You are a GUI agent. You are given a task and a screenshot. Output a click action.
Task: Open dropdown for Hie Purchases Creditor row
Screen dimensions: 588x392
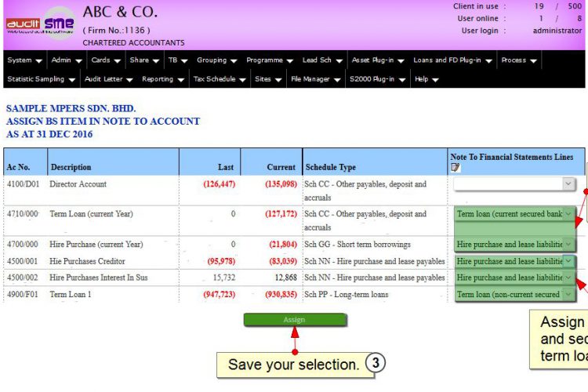514,261
